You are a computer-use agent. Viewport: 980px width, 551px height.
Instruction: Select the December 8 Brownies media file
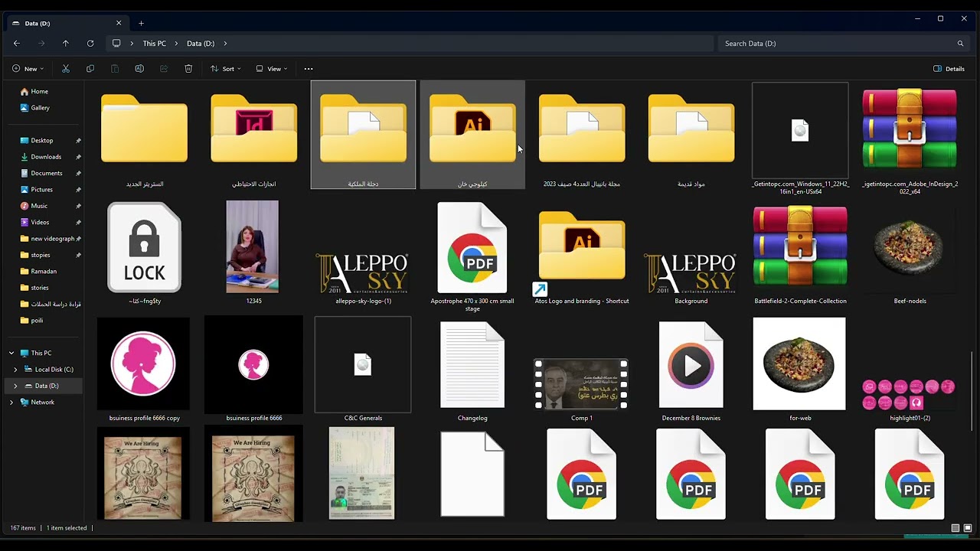(x=691, y=365)
